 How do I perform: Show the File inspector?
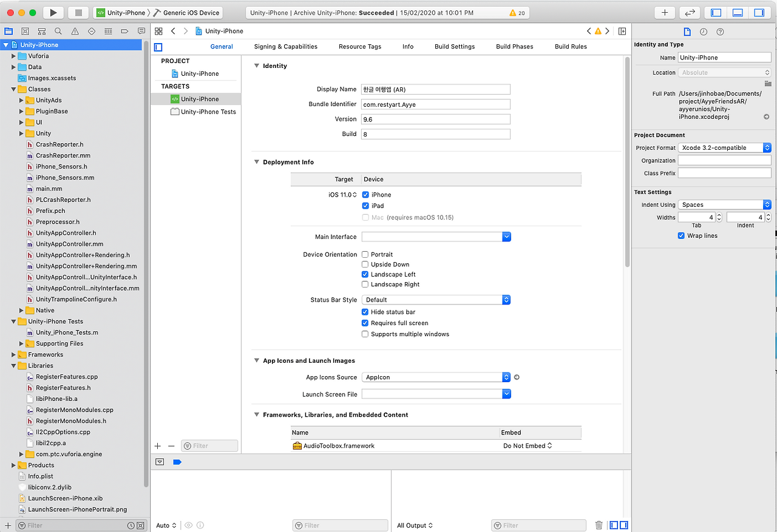click(x=687, y=32)
